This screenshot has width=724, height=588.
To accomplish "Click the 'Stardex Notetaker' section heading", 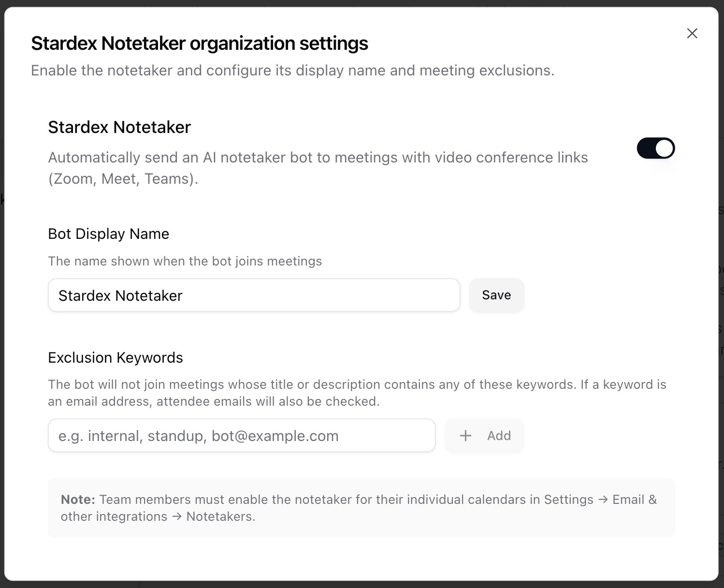I will 120,127.
